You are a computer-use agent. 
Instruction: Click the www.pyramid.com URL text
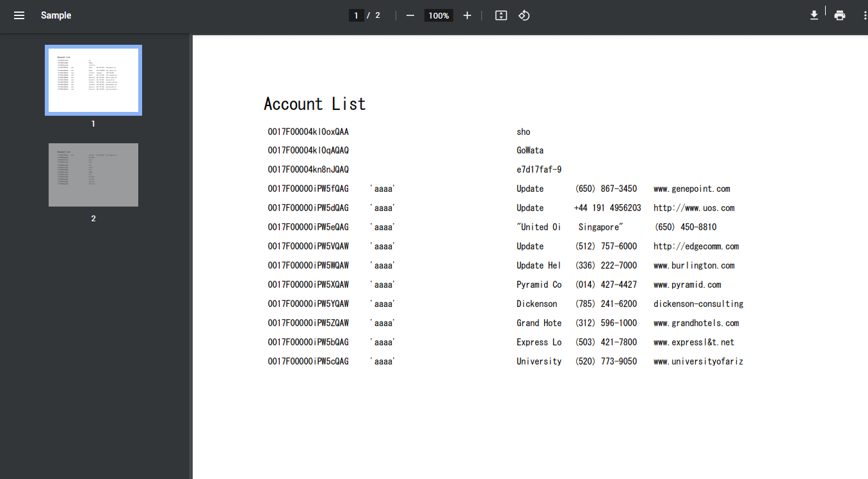pyautogui.click(x=687, y=285)
